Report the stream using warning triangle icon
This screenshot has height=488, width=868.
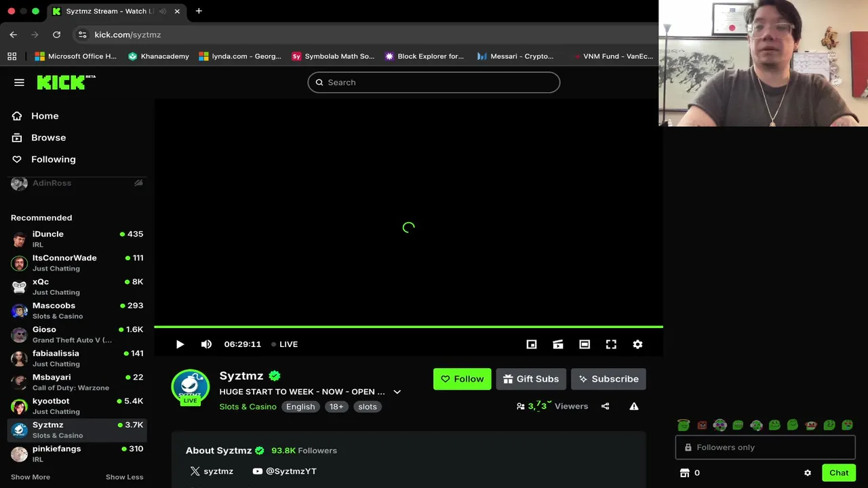[x=634, y=406]
